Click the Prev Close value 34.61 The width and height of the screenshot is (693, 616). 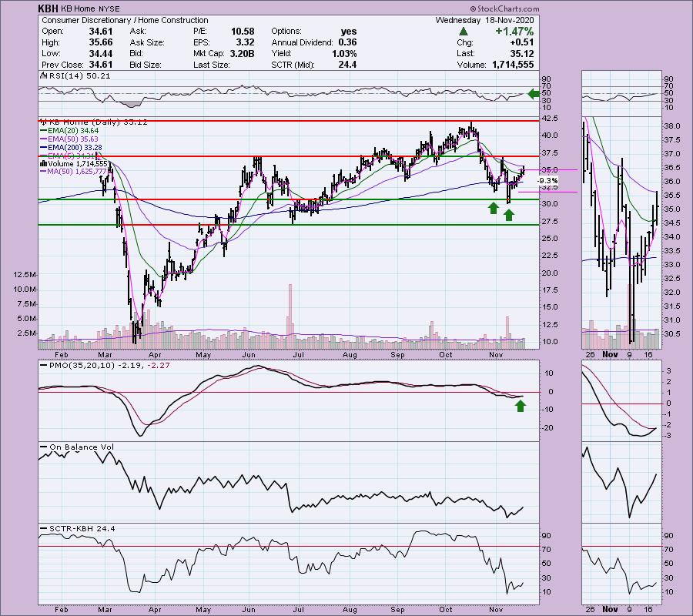[x=101, y=65]
